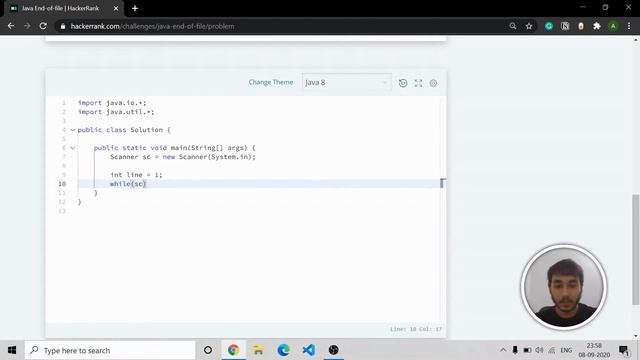Click the Change Theme link

click(271, 82)
